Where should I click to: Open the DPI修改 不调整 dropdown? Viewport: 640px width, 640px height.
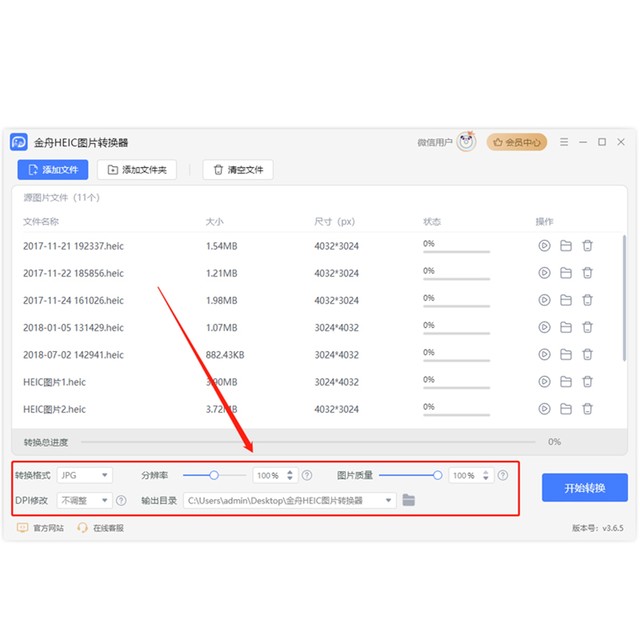tap(84, 500)
